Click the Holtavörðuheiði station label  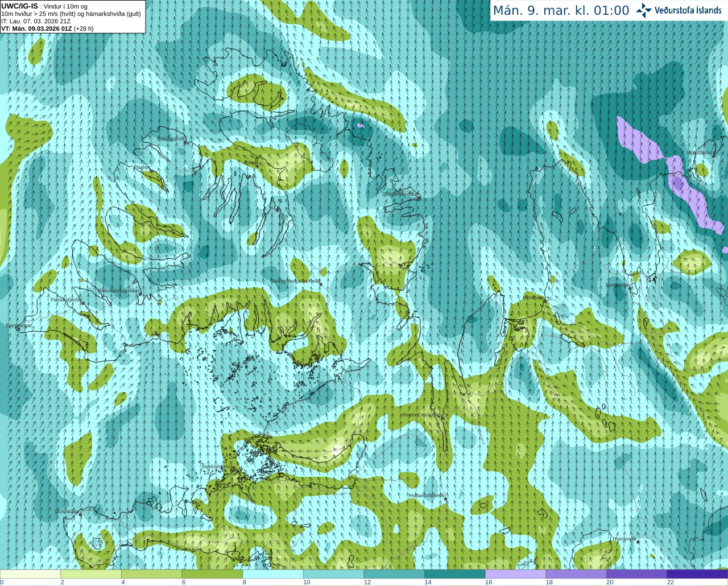427,496
